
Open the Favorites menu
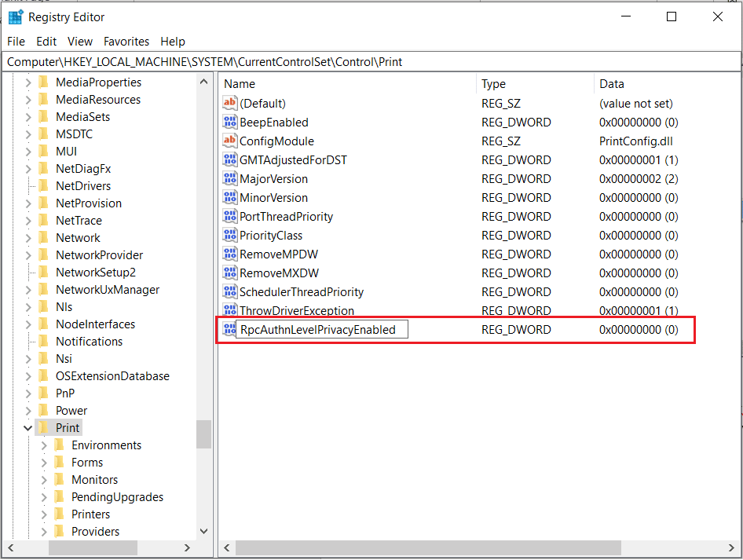click(126, 42)
